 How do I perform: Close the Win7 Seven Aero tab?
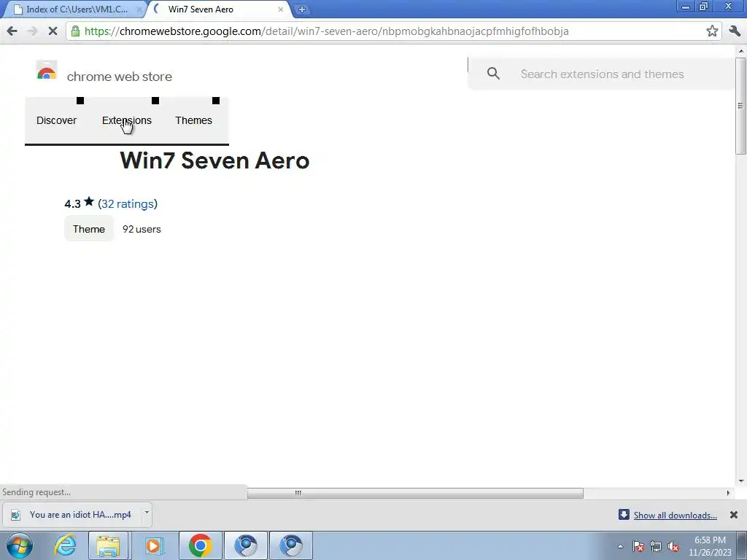[x=281, y=9]
